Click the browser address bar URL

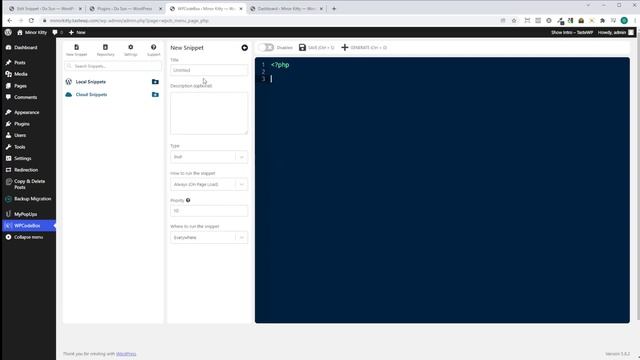point(129,20)
